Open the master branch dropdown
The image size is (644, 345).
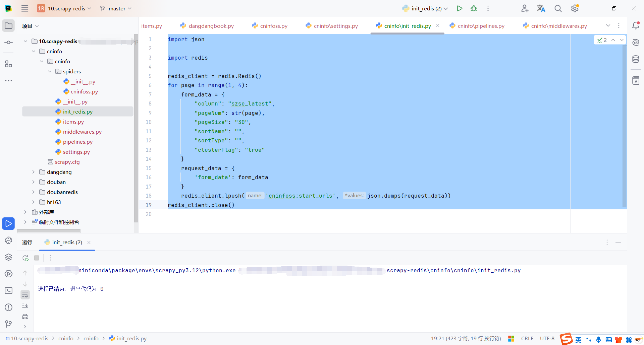[x=116, y=8]
